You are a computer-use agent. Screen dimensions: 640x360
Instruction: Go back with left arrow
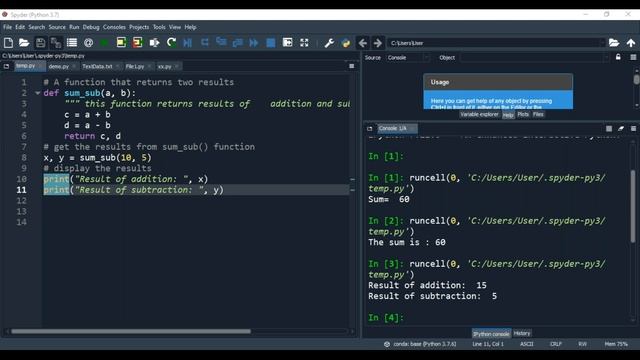click(x=363, y=42)
